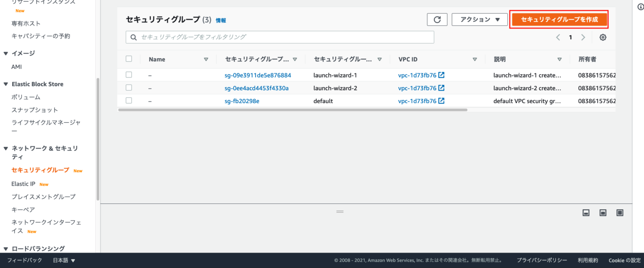
Task: Open security group sg-0ee4acd4453f4330a link
Action: [x=257, y=88]
